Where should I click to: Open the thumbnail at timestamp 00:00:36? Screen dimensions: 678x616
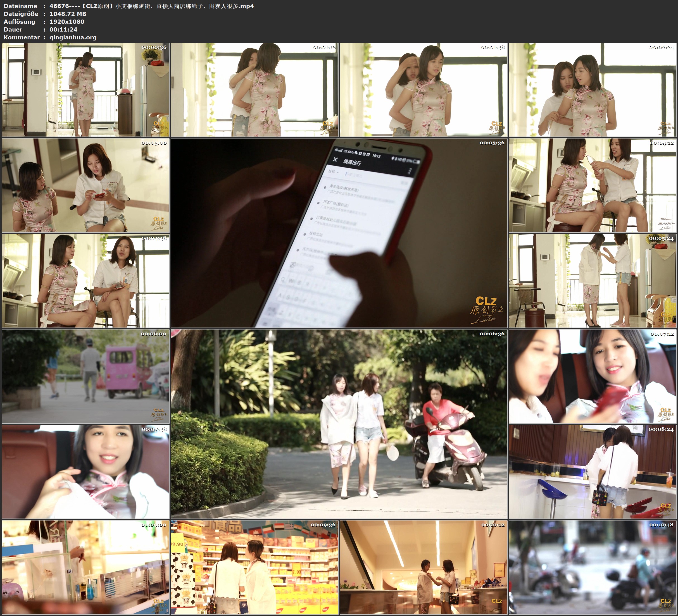85,89
